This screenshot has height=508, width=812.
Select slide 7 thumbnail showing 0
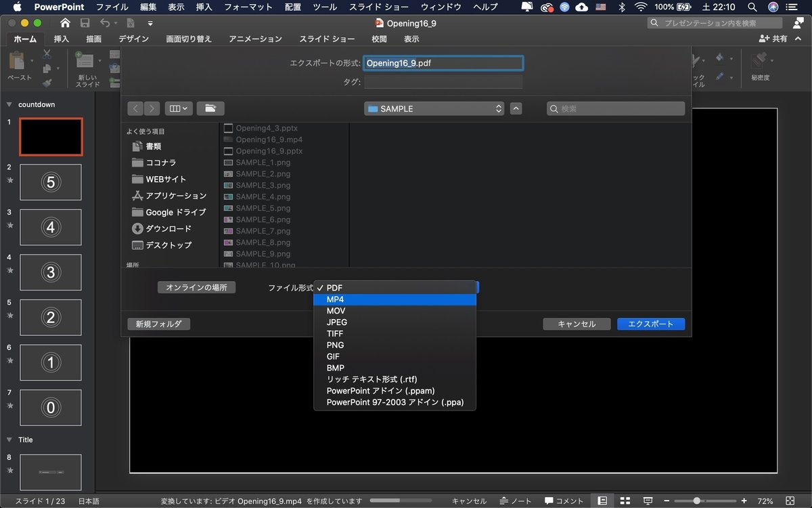click(51, 408)
